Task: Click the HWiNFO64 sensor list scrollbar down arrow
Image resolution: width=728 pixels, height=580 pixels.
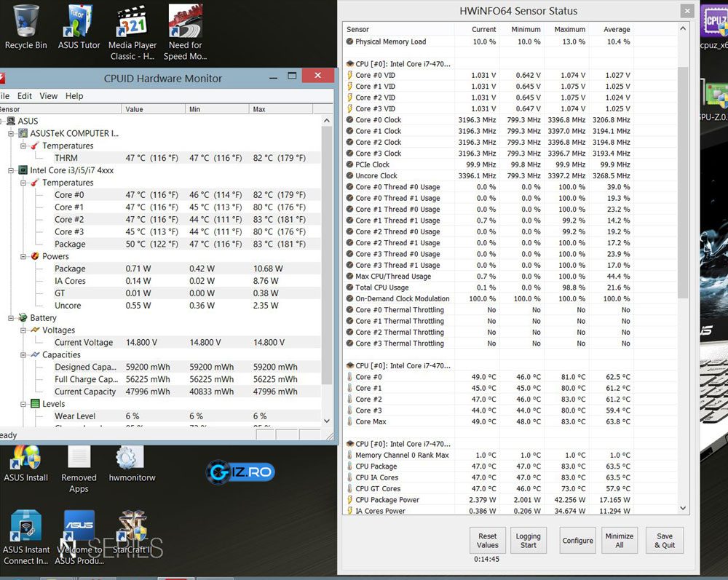Action: pyautogui.click(x=683, y=508)
